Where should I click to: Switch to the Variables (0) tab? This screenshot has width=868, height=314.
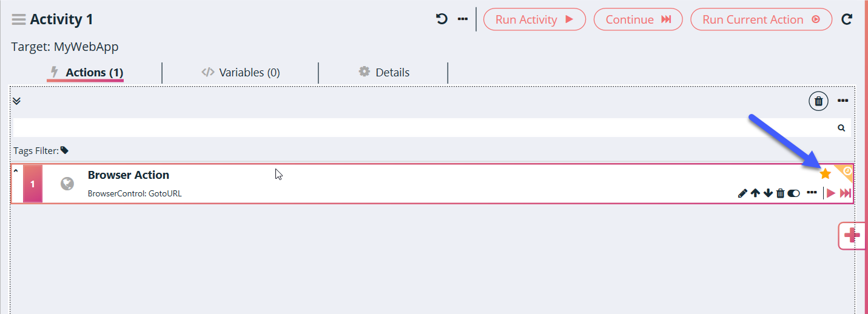(x=241, y=73)
